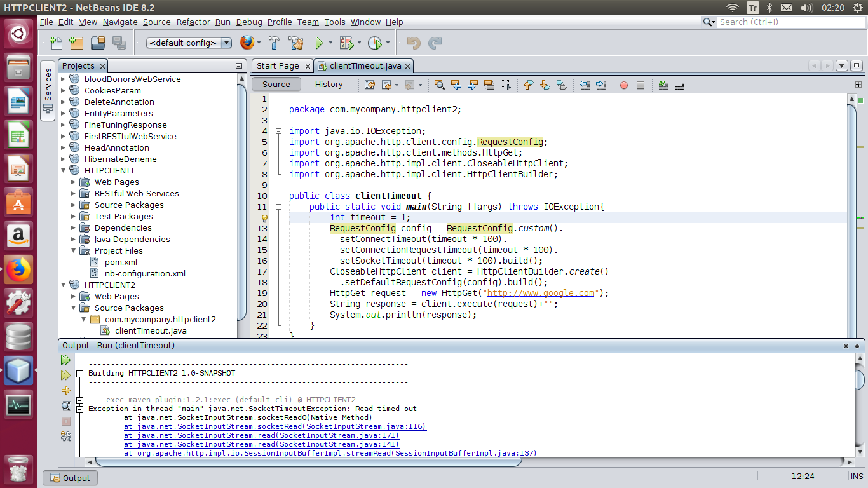This screenshot has width=868, height=488.
Task: Toggle rectangular selection in editor toolbar
Action: coord(505,85)
